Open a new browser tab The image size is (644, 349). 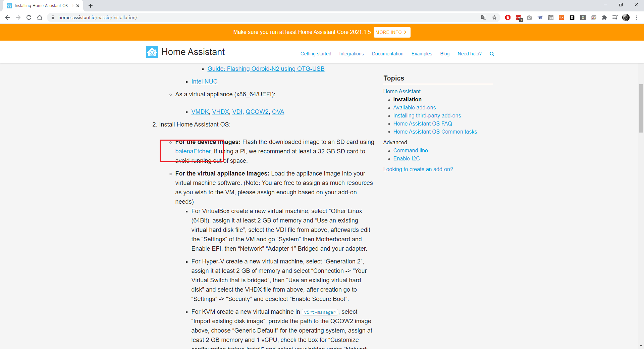[x=91, y=6]
